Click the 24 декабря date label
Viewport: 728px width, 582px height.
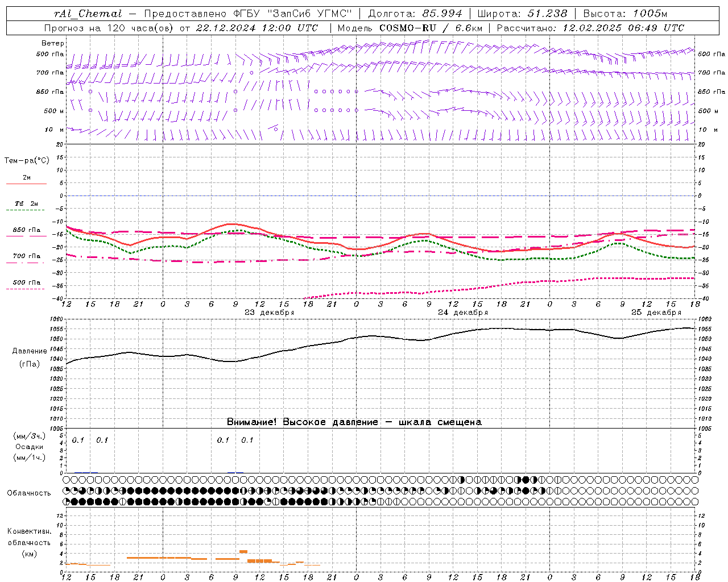tap(463, 313)
